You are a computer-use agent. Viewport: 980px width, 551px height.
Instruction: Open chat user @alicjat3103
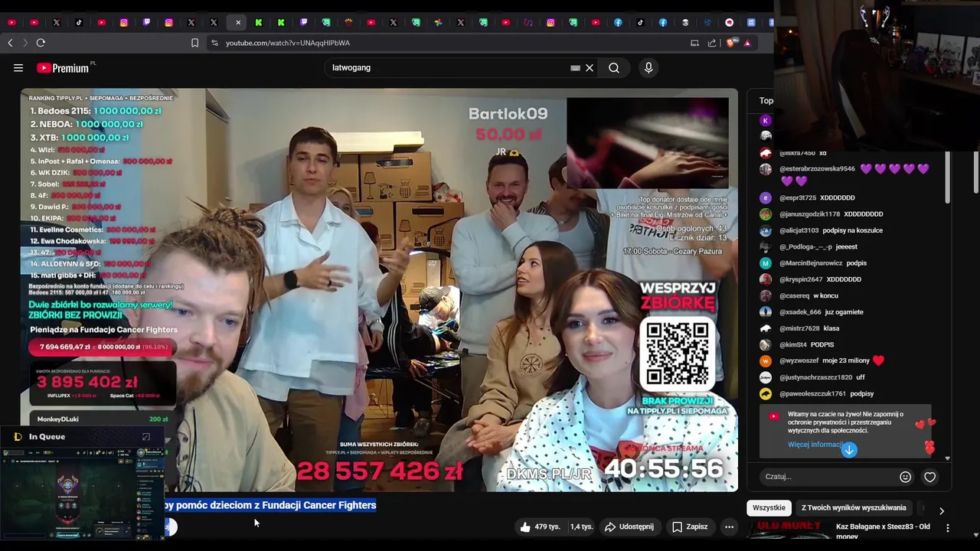[799, 230]
